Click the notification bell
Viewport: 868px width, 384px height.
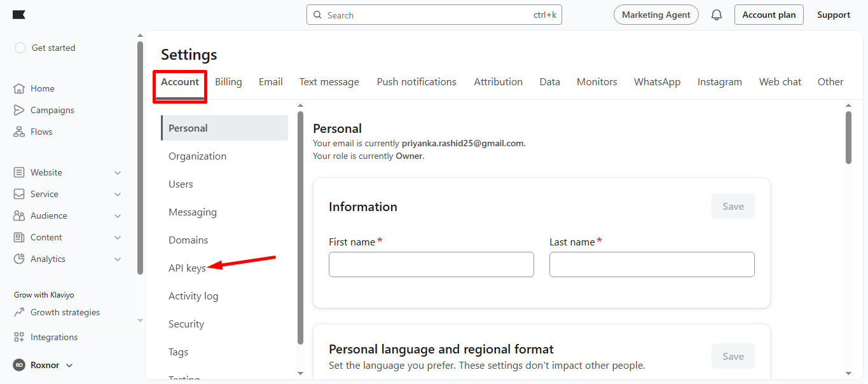coord(716,14)
